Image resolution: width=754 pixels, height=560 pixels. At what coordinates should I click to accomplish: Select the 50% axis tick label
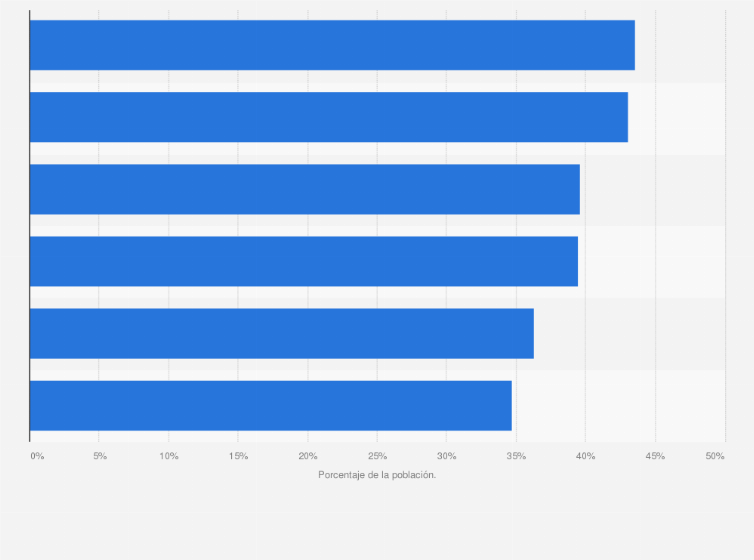coord(715,456)
